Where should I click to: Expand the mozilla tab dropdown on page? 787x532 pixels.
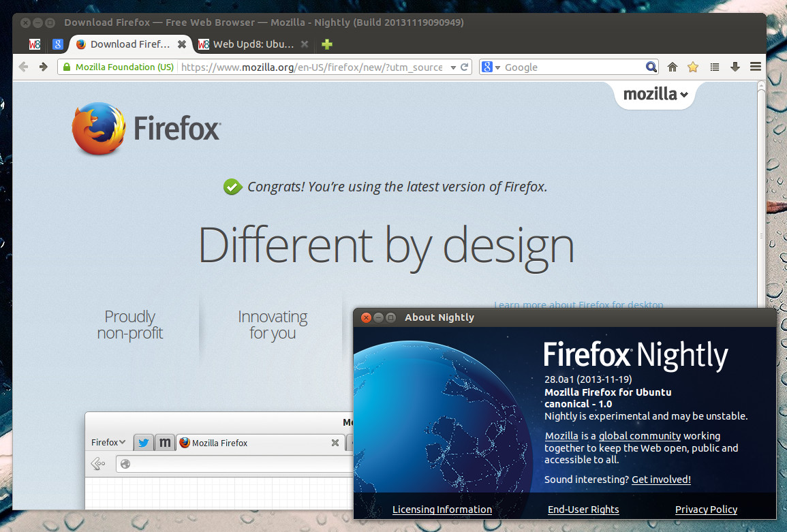coord(655,95)
